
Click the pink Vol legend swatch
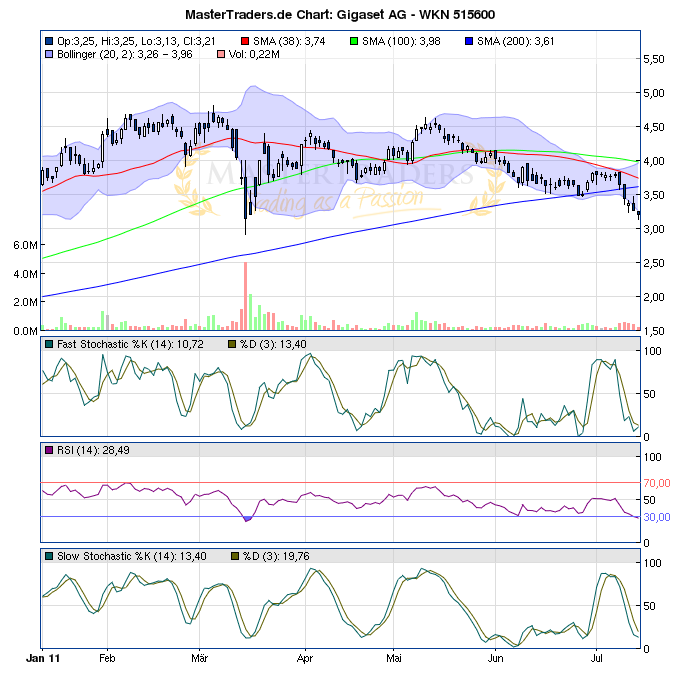(221, 55)
